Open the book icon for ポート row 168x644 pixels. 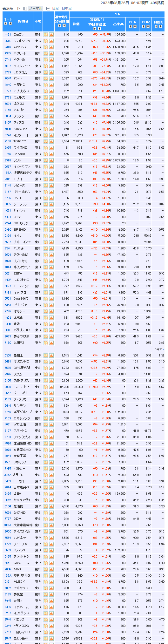click(45, 78)
